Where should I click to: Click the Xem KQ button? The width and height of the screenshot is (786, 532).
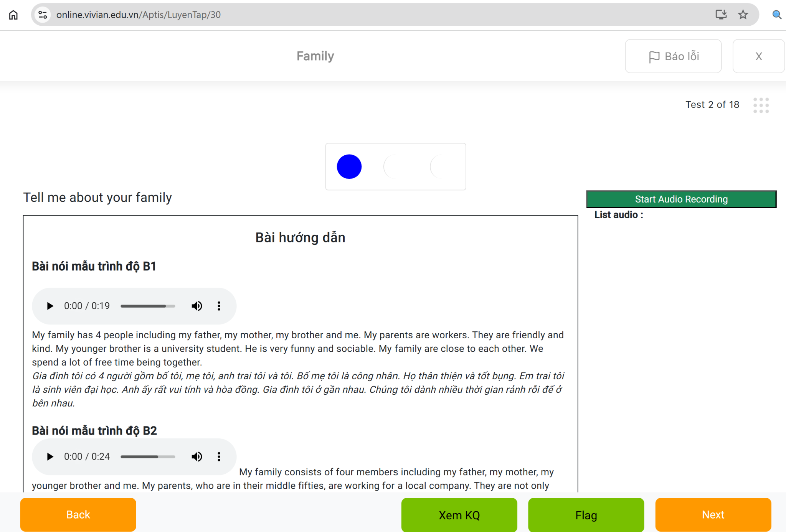click(459, 515)
